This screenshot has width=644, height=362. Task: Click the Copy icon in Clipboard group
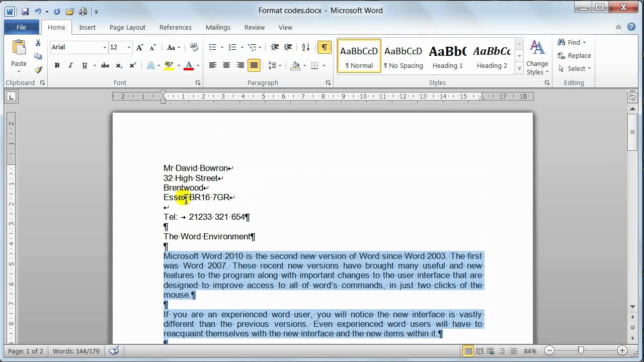(38, 56)
